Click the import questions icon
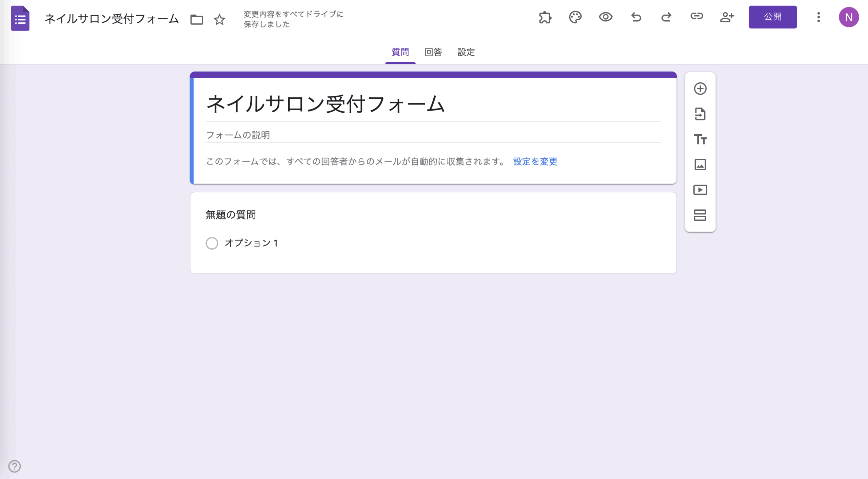This screenshot has width=868, height=479. click(x=700, y=114)
